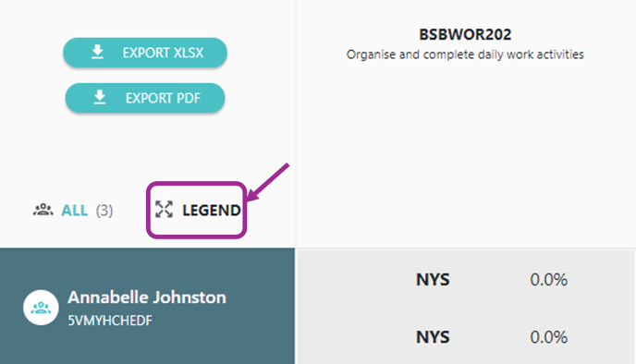Click the LEGEND text label
This screenshot has height=364, width=636.
(212, 211)
